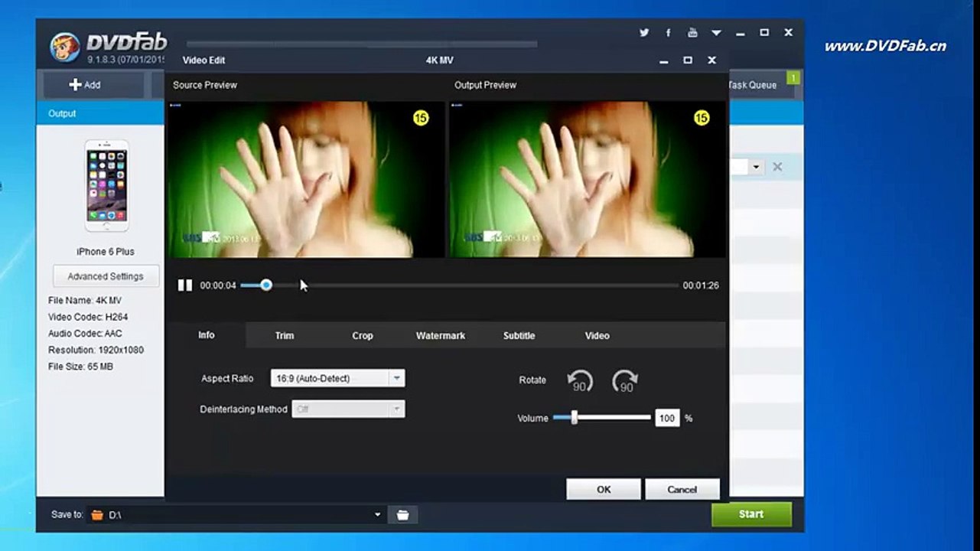
Task: Close the Video Edit dialog
Action: tap(712, 60)
